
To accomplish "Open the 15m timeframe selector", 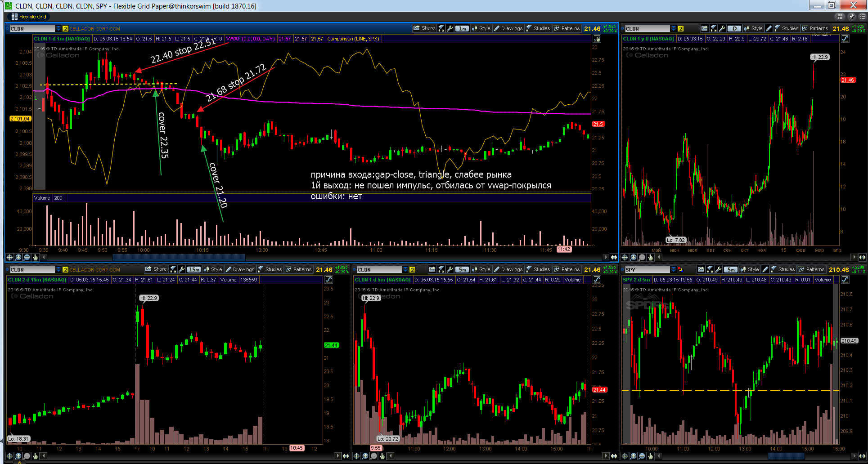I will (x=194, y=269).
